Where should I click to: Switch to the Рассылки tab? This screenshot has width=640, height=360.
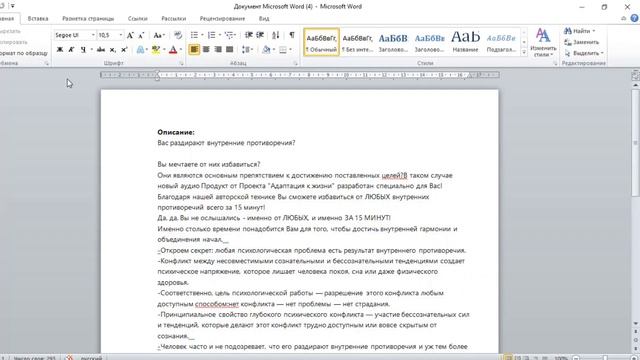pos(173,18)
